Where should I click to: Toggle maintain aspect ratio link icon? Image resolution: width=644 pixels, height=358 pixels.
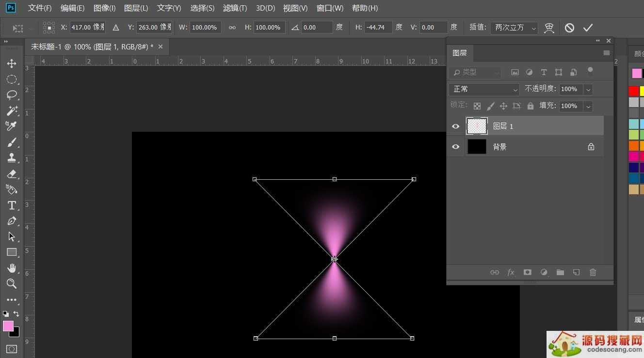point(232,28)
